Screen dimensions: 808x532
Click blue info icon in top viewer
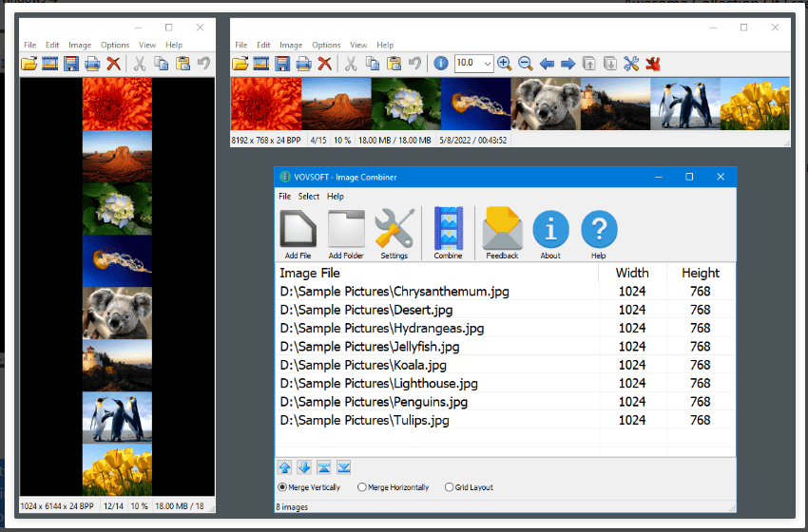click(x=440, y=64)
